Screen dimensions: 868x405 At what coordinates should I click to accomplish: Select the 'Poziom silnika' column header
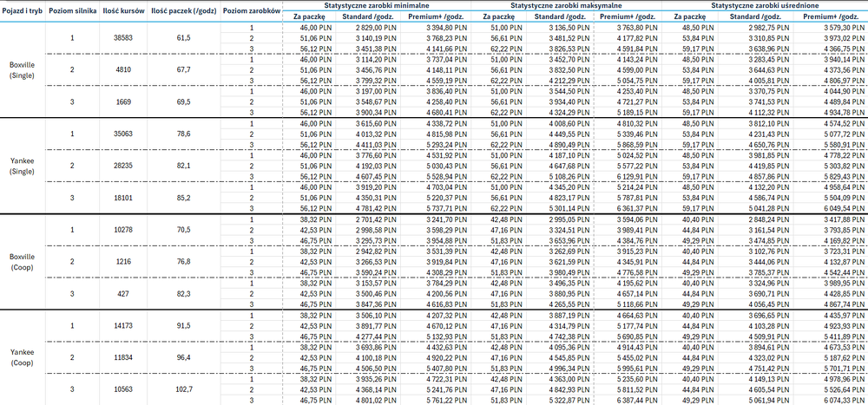pos(71,11)
